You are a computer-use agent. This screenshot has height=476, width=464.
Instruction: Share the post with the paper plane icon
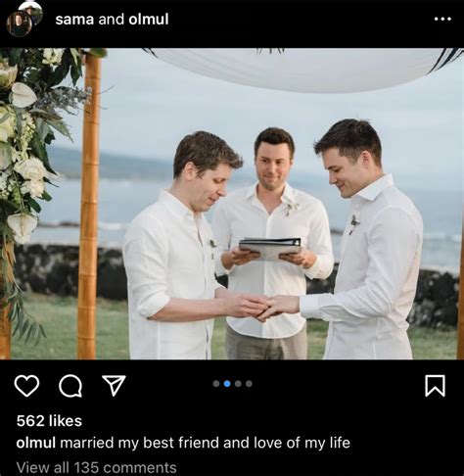click(114, 385)
